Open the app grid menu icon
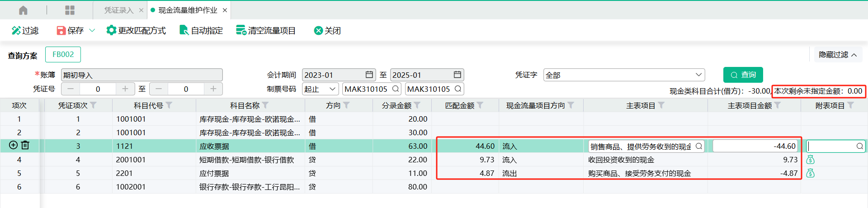868x208 pixels. coord(70,10)
